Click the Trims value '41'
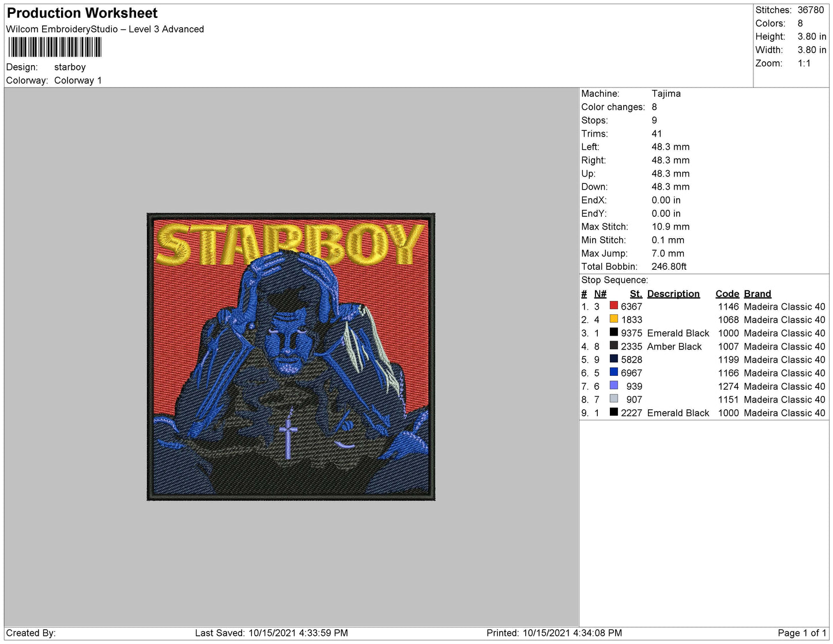 pyautogui.click(x=657, y=133)
